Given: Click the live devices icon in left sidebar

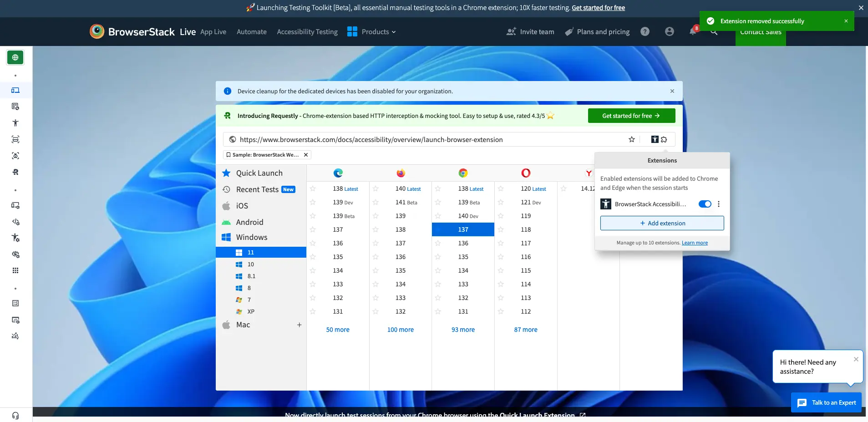Looking at the screenshot, I should pos(15,90).
